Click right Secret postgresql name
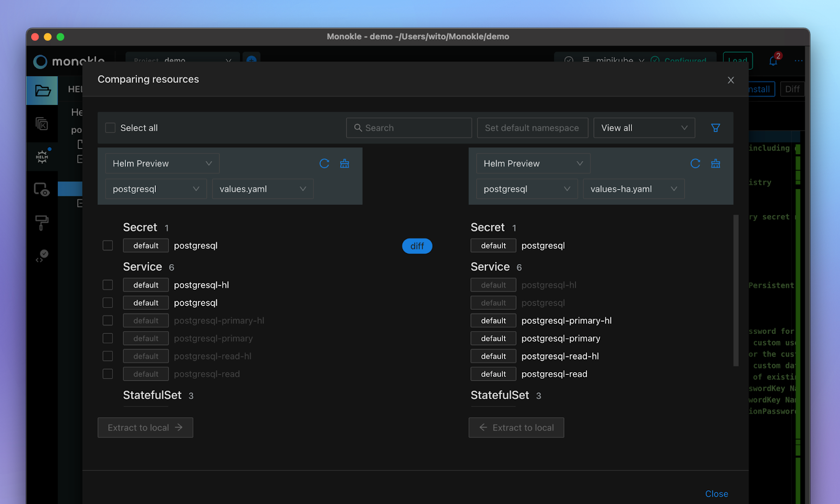 pos(543,245)
